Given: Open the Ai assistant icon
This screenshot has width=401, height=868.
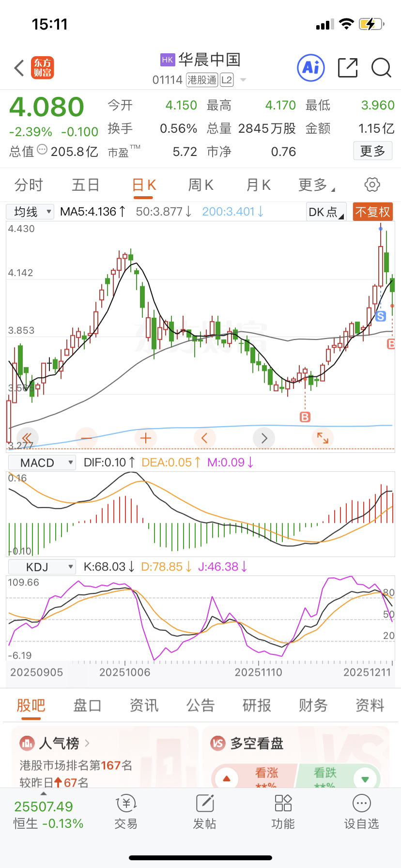Looking at the screenshot, I should pyautogui.click(x=311, y=68).
